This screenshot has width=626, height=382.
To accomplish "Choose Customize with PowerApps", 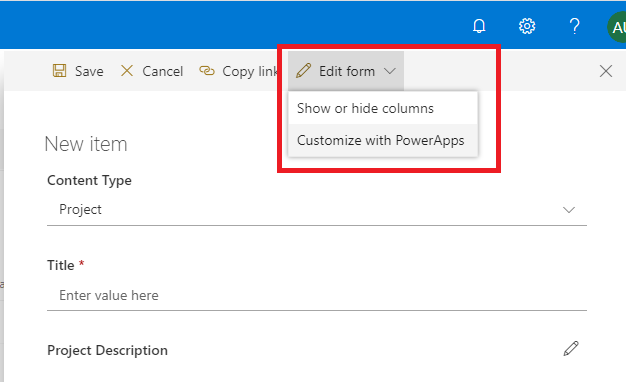I will 382,140.
